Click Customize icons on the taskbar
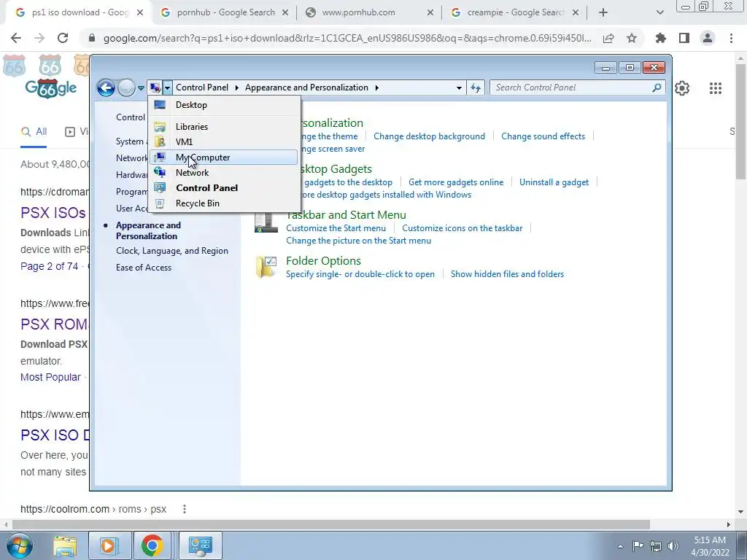The image size is (747, 560). click(462, 228)
